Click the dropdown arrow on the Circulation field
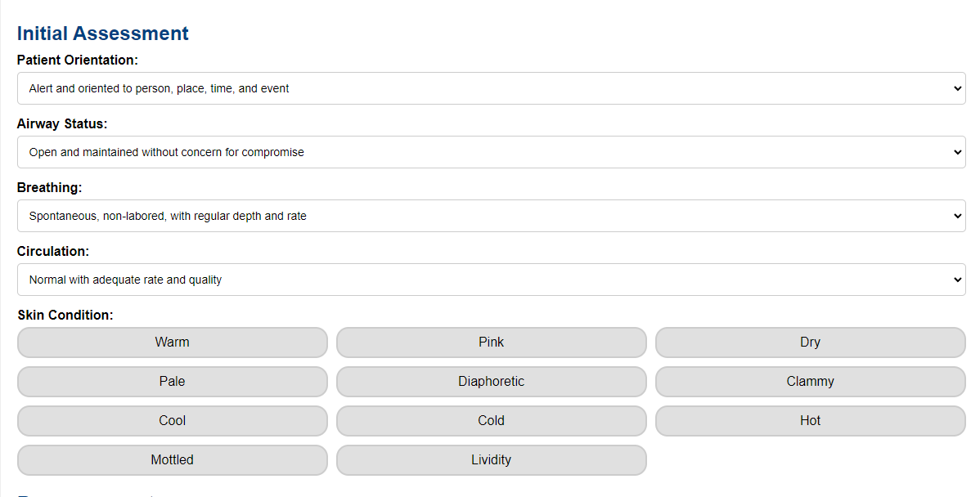 tap(957, 279)
